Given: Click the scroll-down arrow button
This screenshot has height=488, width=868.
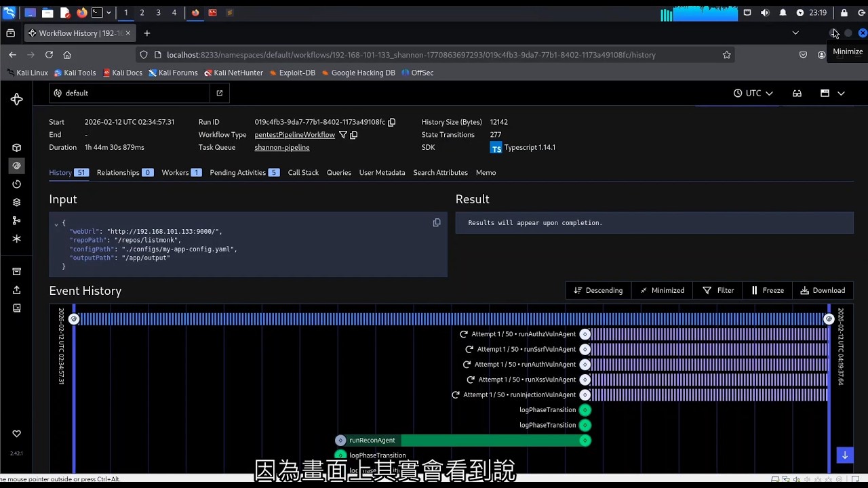Looking at the screenshot, I should pyautogui.click(x=844, y=455).
